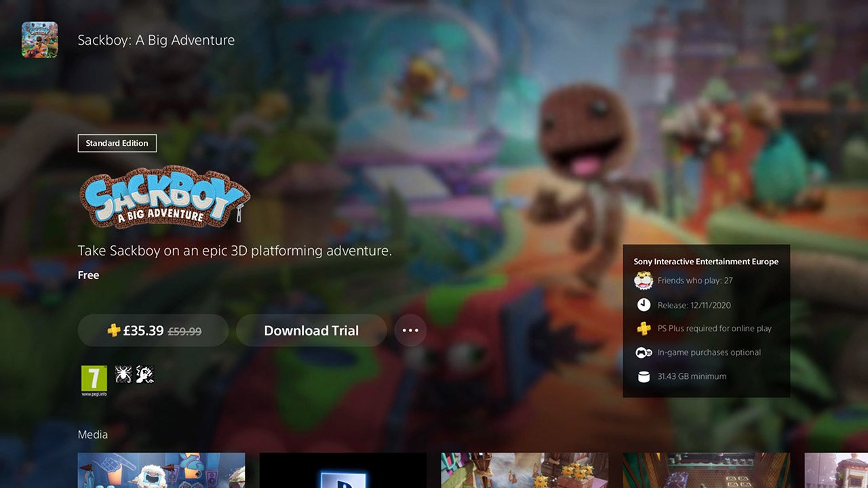Play the PlayStation Studios video thumbnail
The width and height of the screenshot is (868, 488).
(x=343, y=470)
